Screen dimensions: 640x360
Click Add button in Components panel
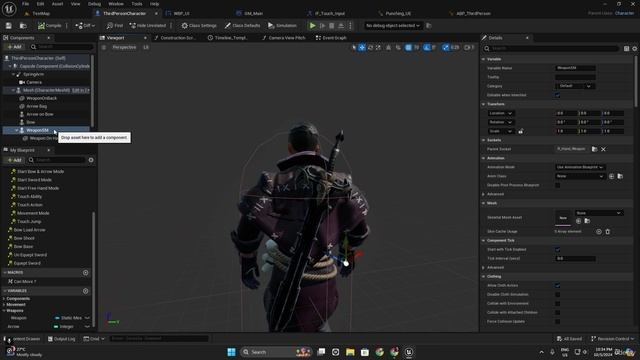pos(14,47)
